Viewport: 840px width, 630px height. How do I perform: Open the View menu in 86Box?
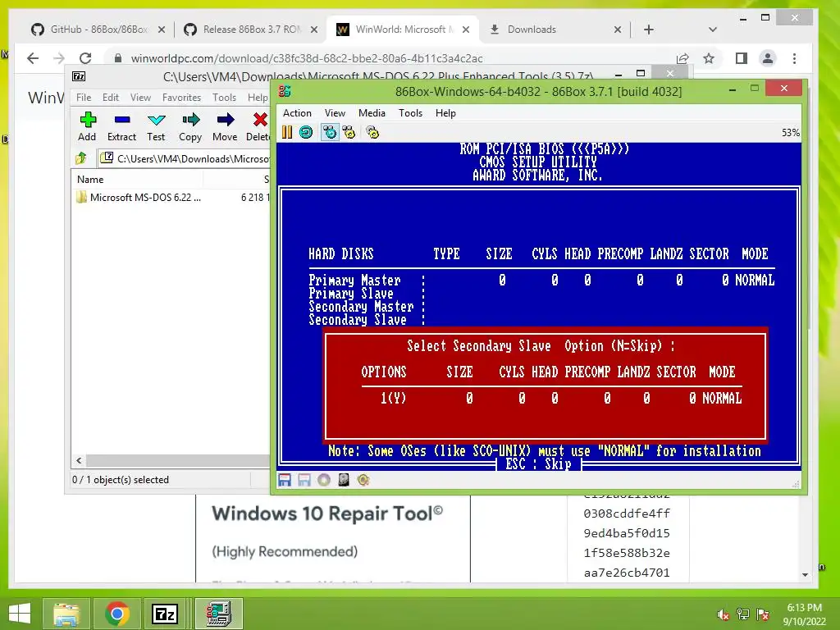[x=335, y=113]
